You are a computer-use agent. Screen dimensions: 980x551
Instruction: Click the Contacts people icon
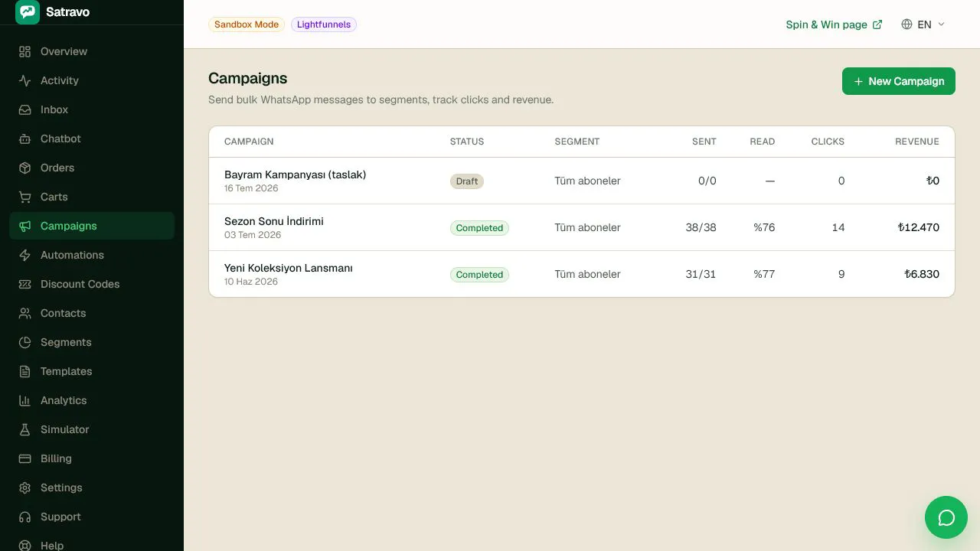[x=25, y=313]
